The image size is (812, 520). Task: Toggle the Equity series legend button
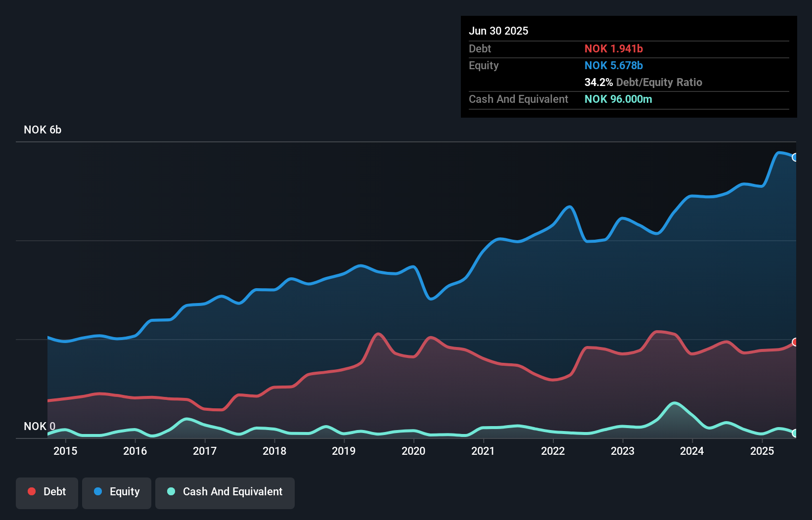pos(117,492)
